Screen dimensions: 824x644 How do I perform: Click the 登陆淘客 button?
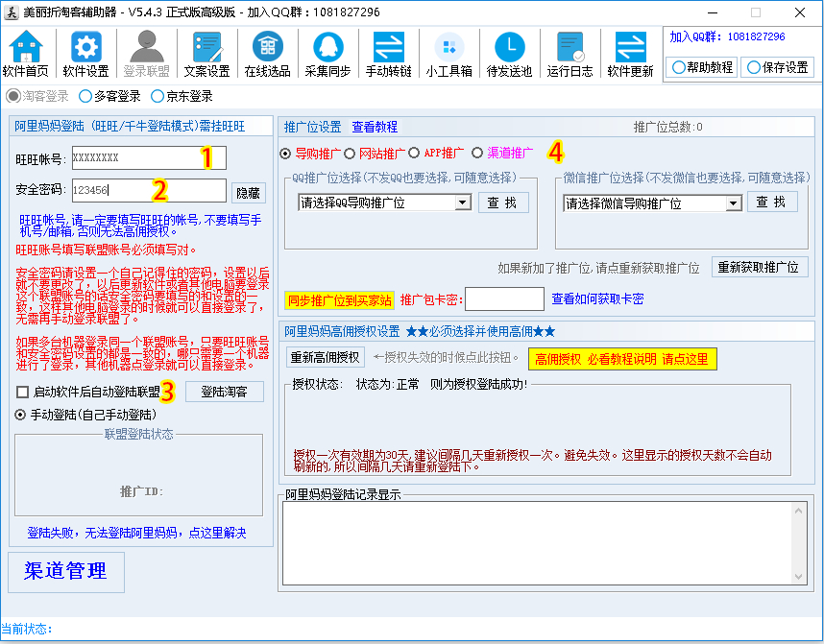pyautogui.click(x=225, y=392)
